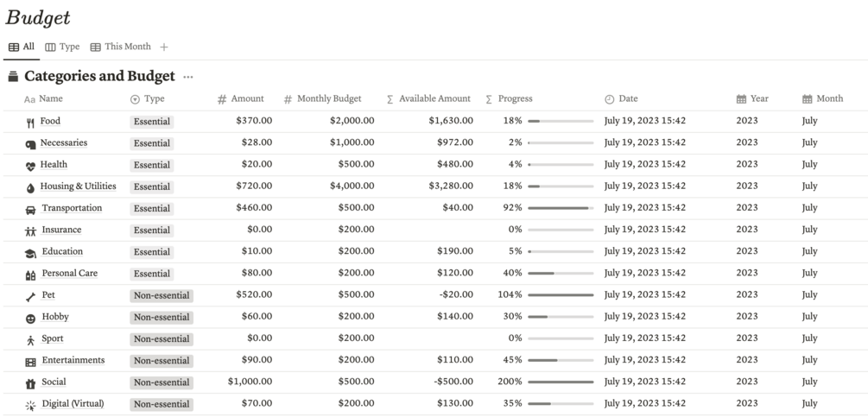868x417 pixels.
Task: Click the Entertainments film icon
Action: 30,362
